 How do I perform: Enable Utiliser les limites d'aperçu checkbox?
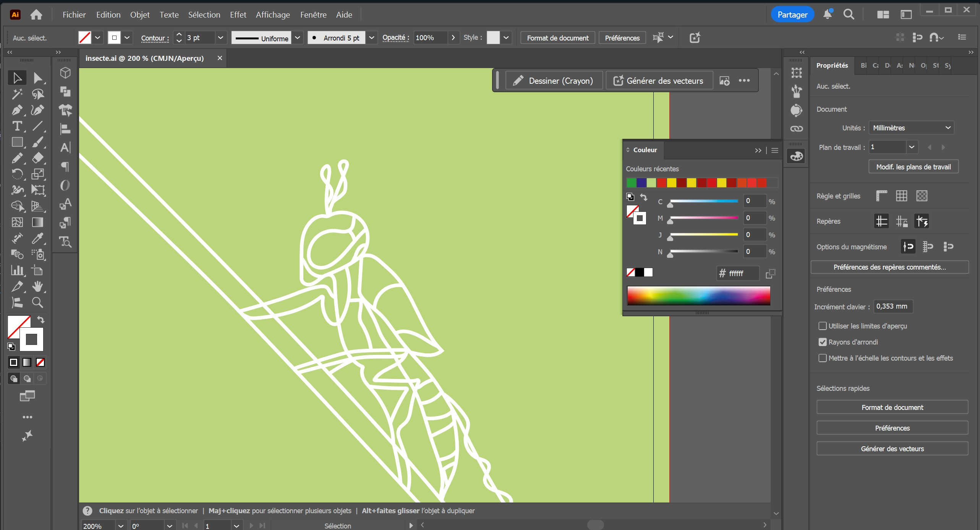coord(822,326)
